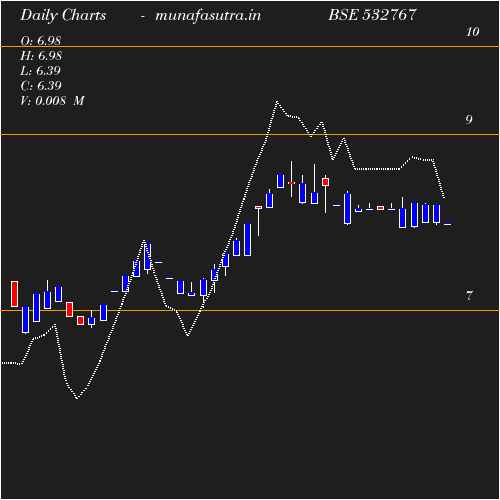
Task: Select the open price 'O: 6.98'
Action: [x=41, y=41]
